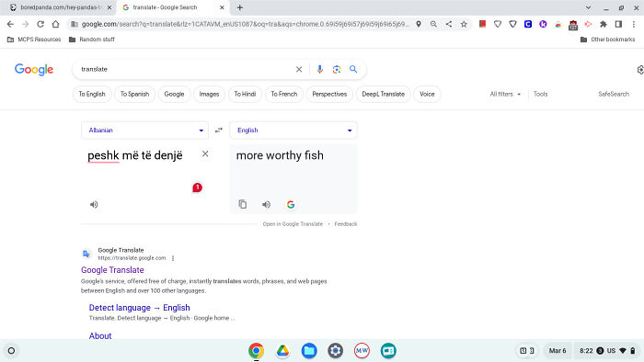Open more options for Google Translate result
Viewport: 644px width, 362px height.
[x=173, y=258]
